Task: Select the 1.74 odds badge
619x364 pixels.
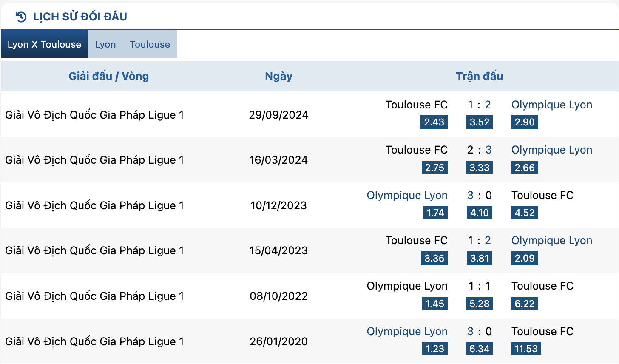Action: (x=435, y=213)
